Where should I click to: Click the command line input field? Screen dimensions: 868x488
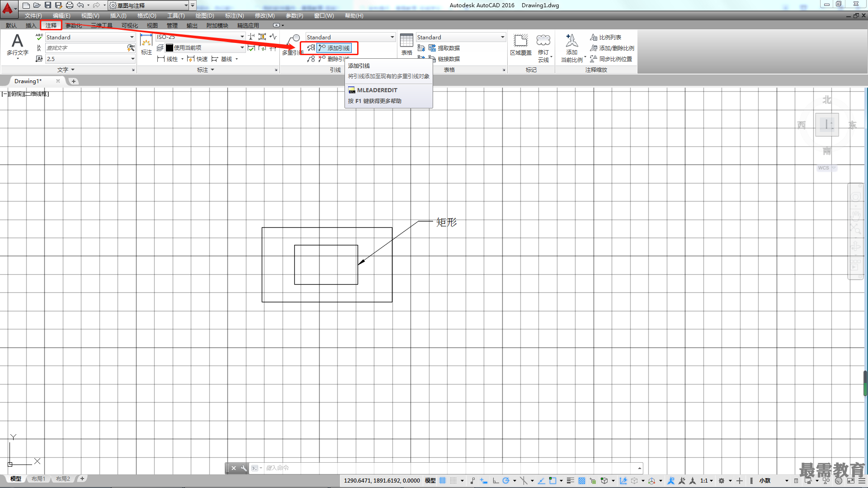450,468
